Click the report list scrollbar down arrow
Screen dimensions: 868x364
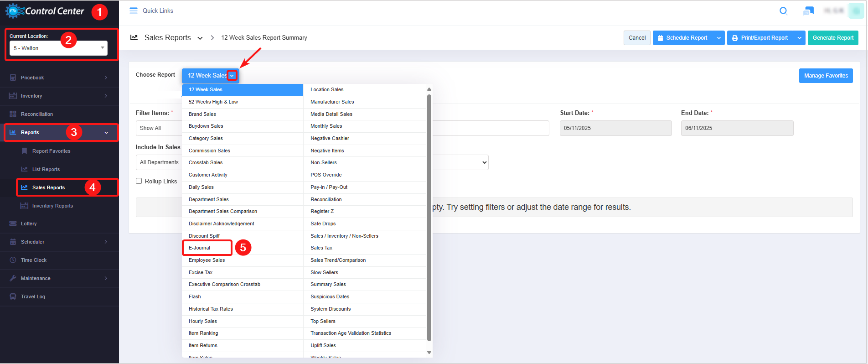click(429, 352)
